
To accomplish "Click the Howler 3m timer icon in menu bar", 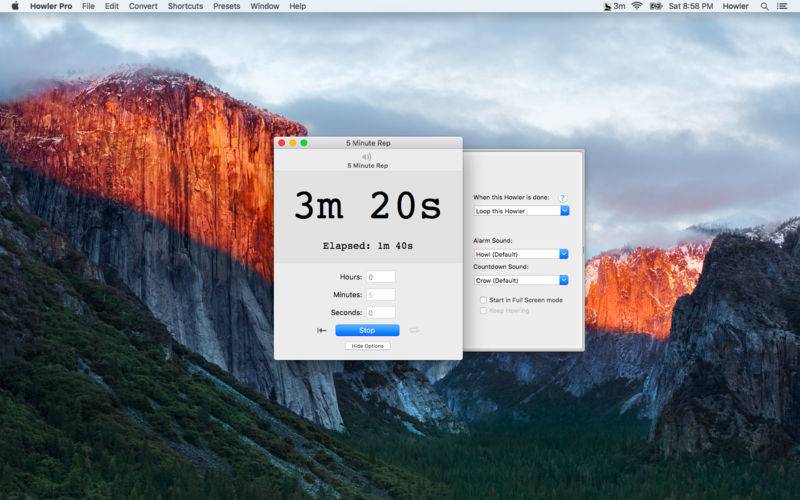I will coord(614,6).
